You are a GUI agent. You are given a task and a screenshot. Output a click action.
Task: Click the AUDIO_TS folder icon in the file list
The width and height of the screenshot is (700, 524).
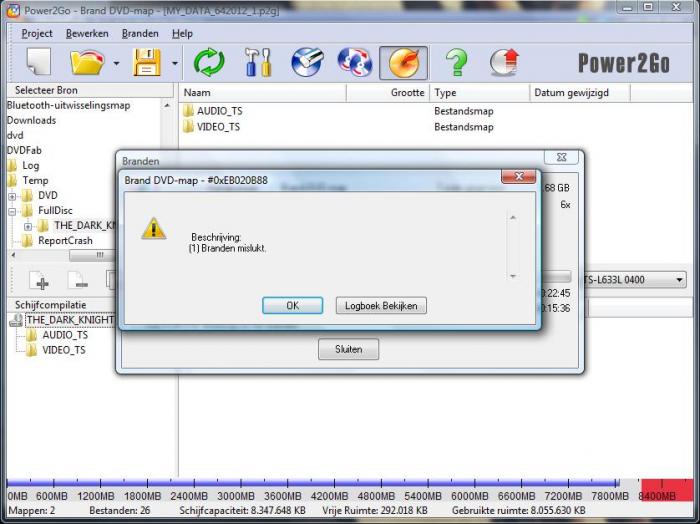click(188, 111)
